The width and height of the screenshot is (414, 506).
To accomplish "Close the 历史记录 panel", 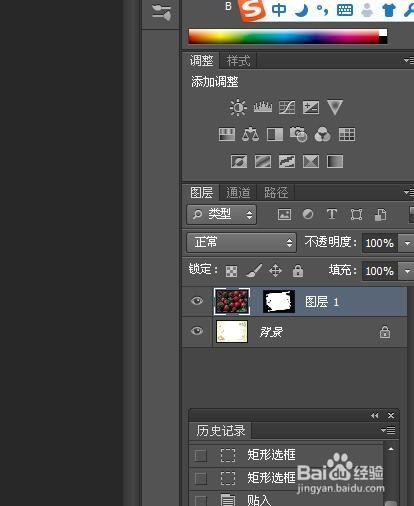I will pos(391,415).
